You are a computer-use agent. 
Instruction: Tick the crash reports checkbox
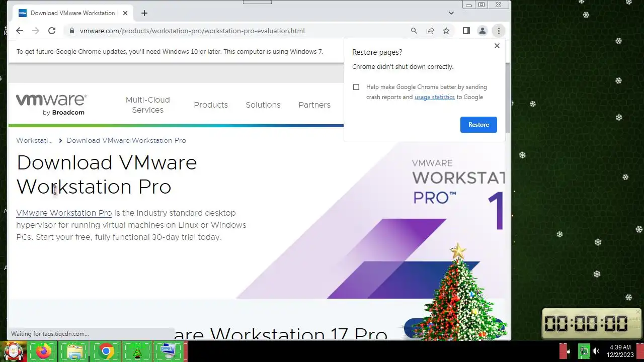click(356, 87)
